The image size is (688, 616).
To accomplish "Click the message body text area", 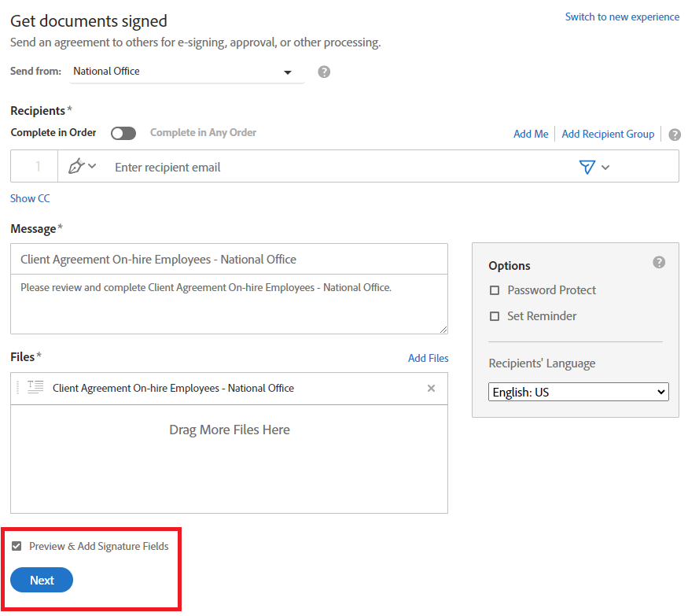I will (229, 304).
